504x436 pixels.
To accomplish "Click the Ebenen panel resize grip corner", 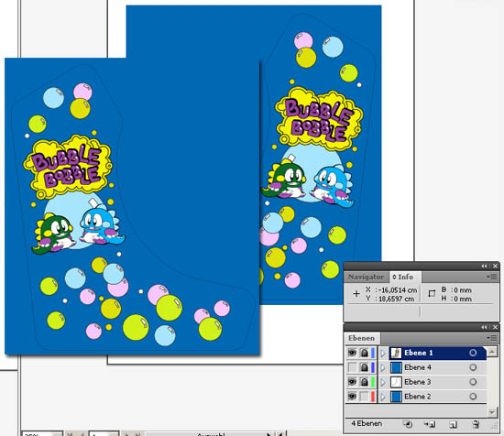I will click(x=496, y=426).
